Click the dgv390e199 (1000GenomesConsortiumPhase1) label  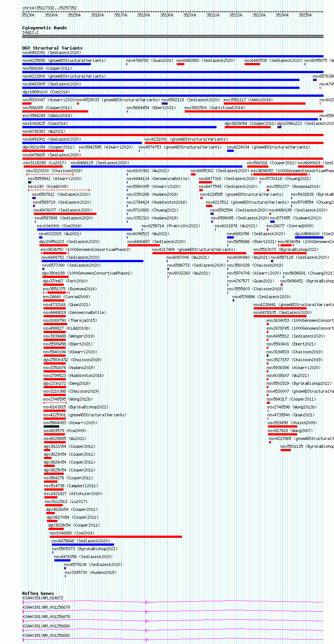87,273
